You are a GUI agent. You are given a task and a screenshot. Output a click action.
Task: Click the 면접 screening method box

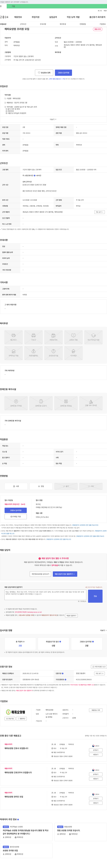[x=41, y=486]
